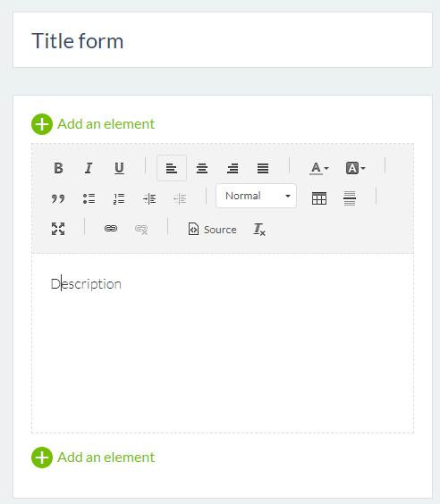The height and width of the screenshot is (504, 440).
Task: Align text to the right
Action: pyautogui.click(x=233, y=168)
